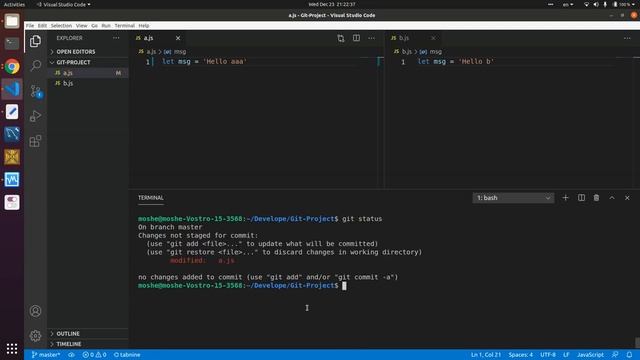Open the text editor from Ubuntu dock
Image resolution: width=640 pixels, height=360 pixels.
click(x=12, y=111)
